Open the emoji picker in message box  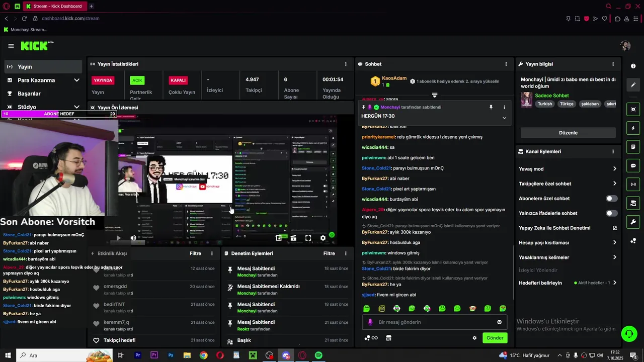tap(499, 322)
